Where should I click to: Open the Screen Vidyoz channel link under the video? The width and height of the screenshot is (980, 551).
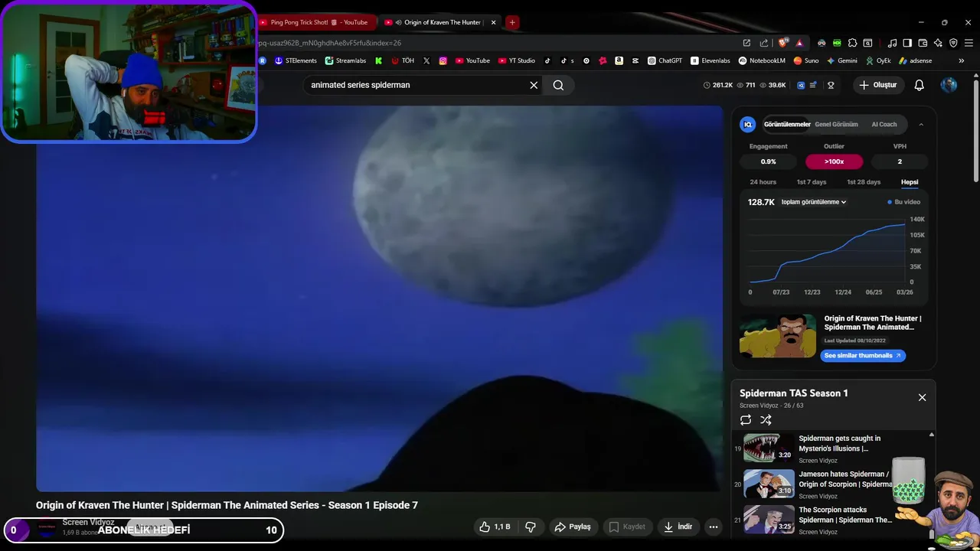coord(88,522)
